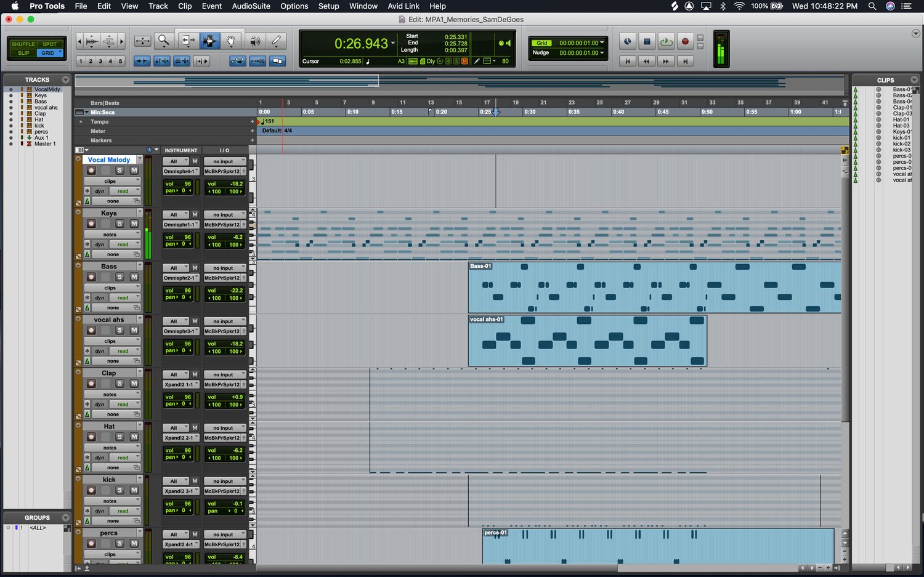Click the horizontal zoom toggle button
This screenshot has height=577, width=924.
point(142,41)
